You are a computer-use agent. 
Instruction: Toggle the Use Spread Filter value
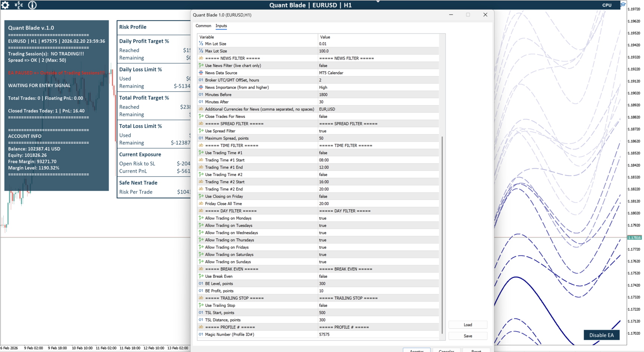[378, 131]
